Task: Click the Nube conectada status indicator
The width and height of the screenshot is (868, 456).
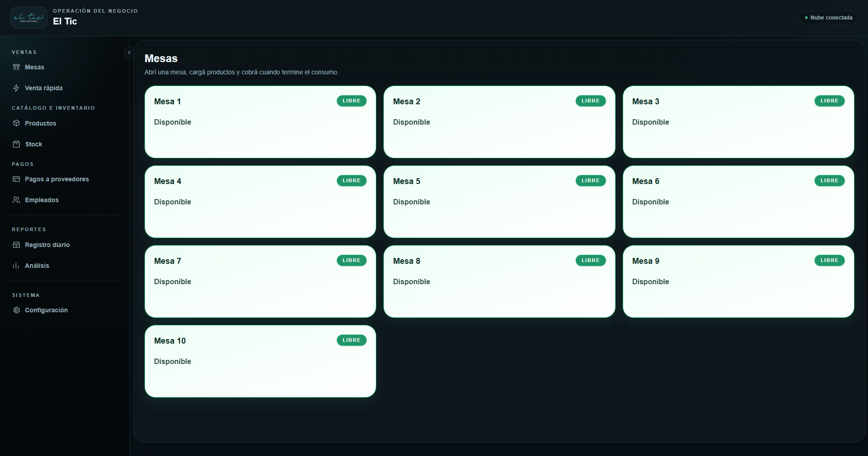Action: [x=829, y=18]
